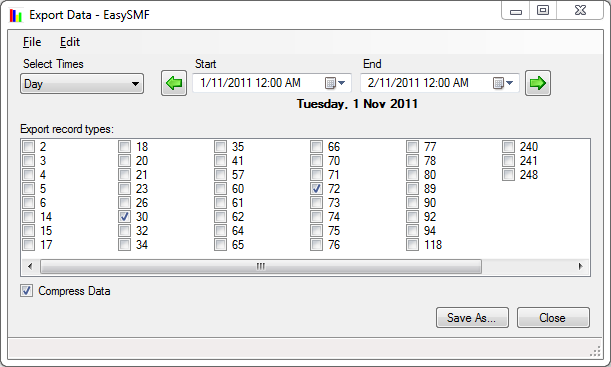
Task: Check record type 18
Action: tap(124, 146)
